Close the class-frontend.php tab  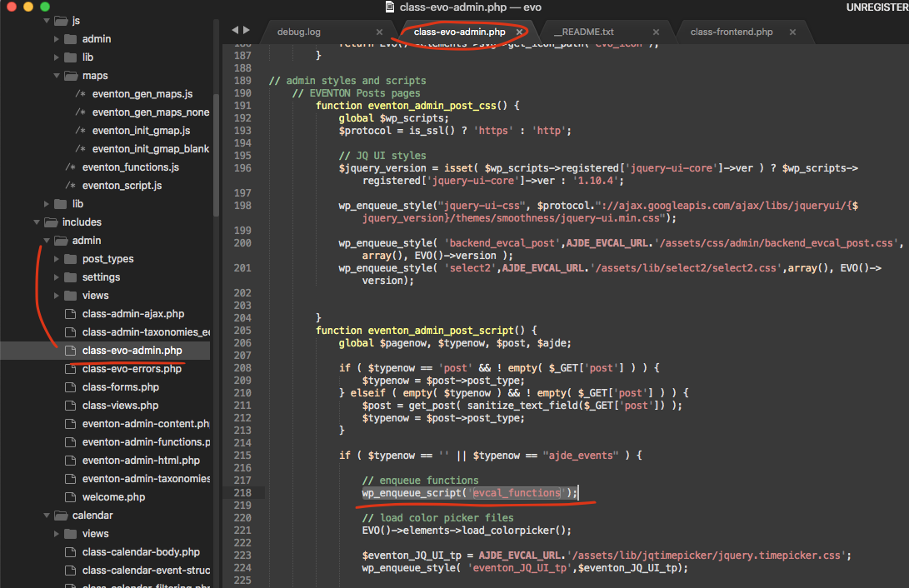792,32
